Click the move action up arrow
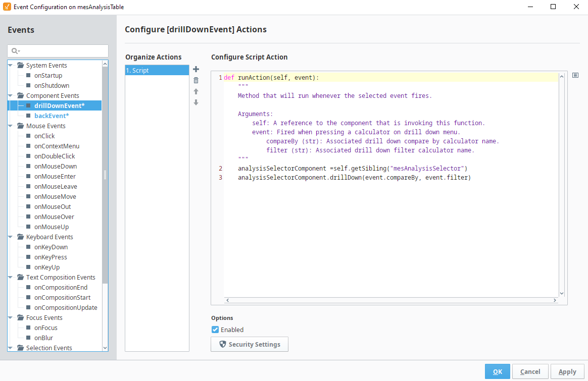This screenshot has height=381, width=588. 196,91
